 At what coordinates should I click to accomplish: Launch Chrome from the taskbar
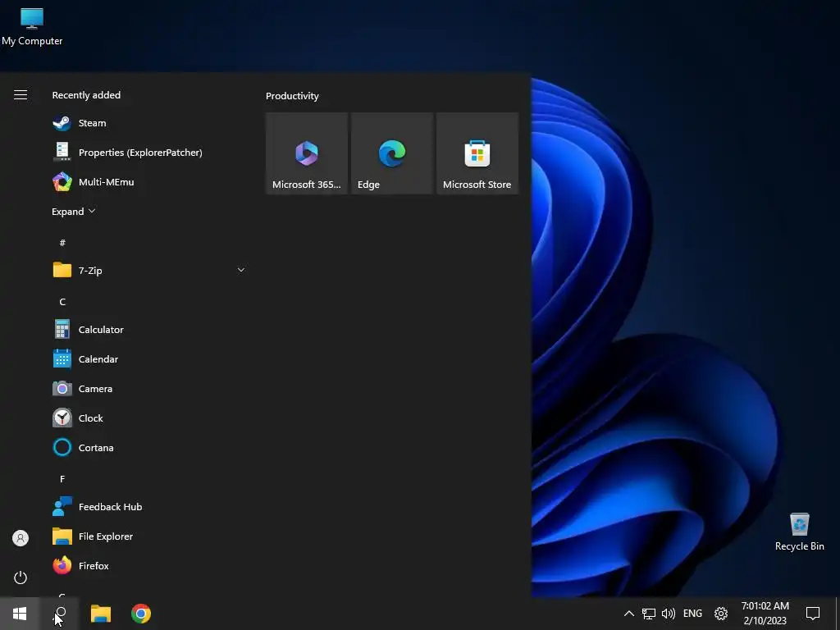coord(141,614)
